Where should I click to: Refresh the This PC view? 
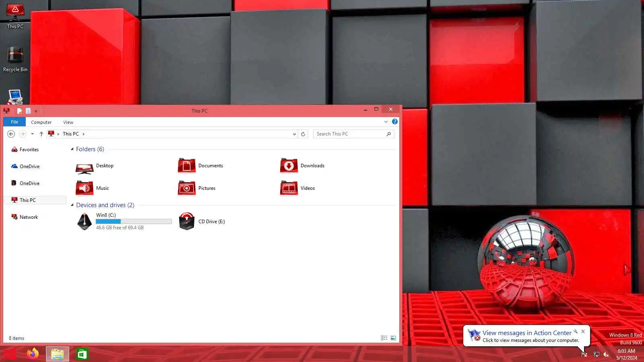(x=303, y=134)
